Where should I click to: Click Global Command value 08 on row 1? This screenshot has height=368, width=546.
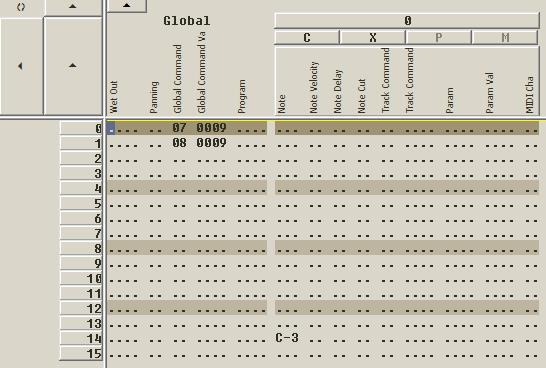(179, 143)
